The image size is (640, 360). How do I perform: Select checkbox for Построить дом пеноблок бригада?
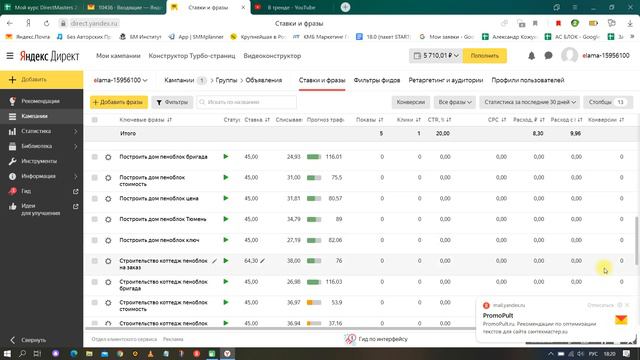pyautogui.click(x=95, y=157)
